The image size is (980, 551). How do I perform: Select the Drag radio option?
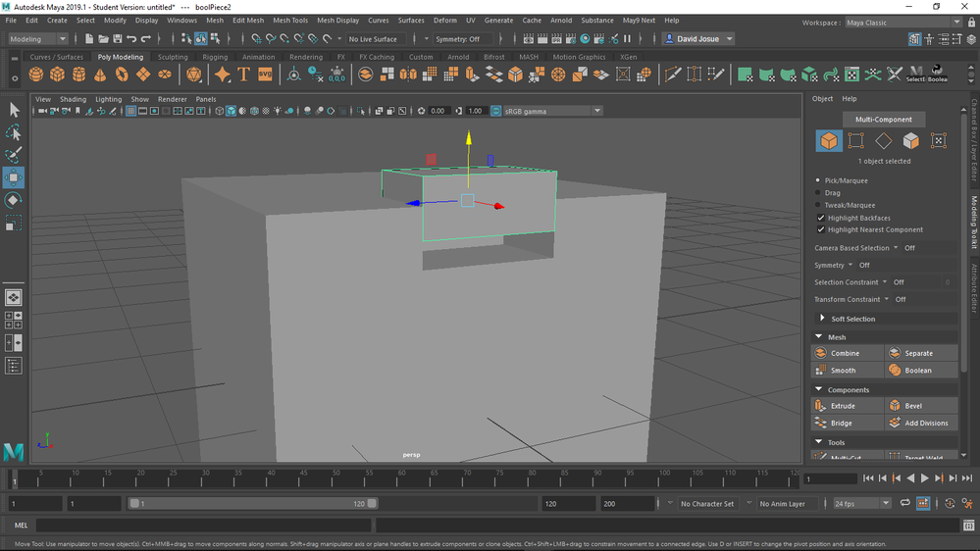click(818, 192)
